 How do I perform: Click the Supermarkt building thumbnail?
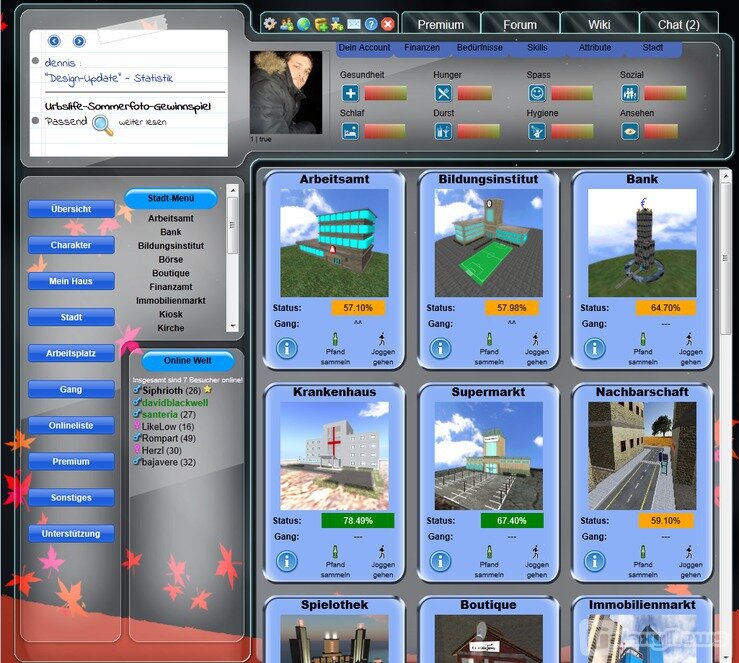pos(489,456)
